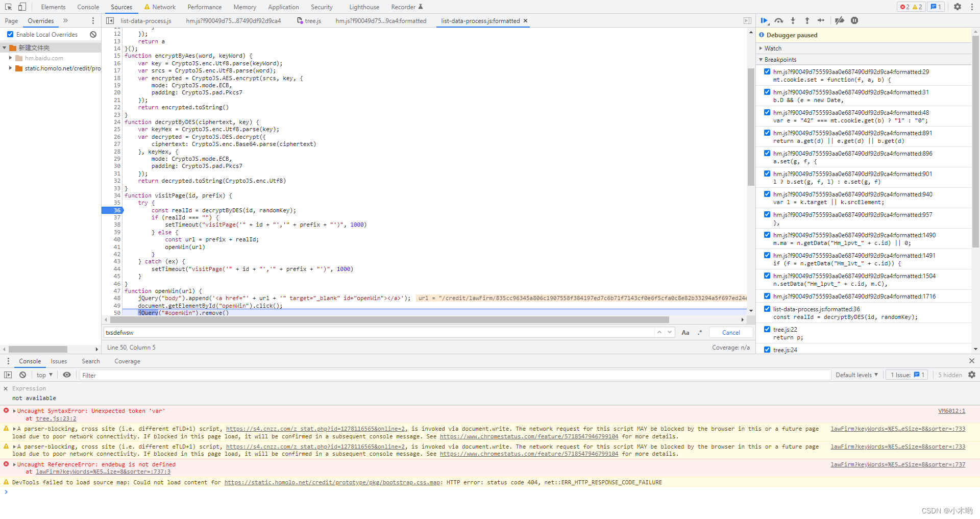Viewport: 980px width, 519px height.
Task: Uncheck breakpoint at hm.js formatted:31
Action: point(767,92)
